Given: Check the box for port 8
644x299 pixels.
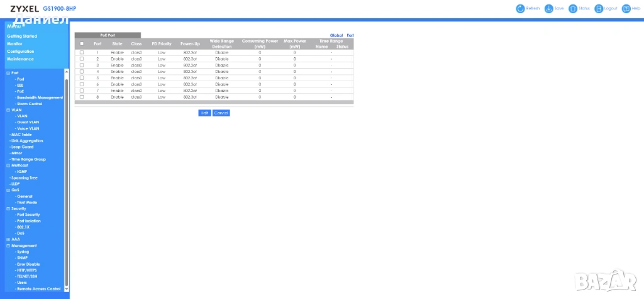Looking at the screenshot, I should tap(82, 97).
